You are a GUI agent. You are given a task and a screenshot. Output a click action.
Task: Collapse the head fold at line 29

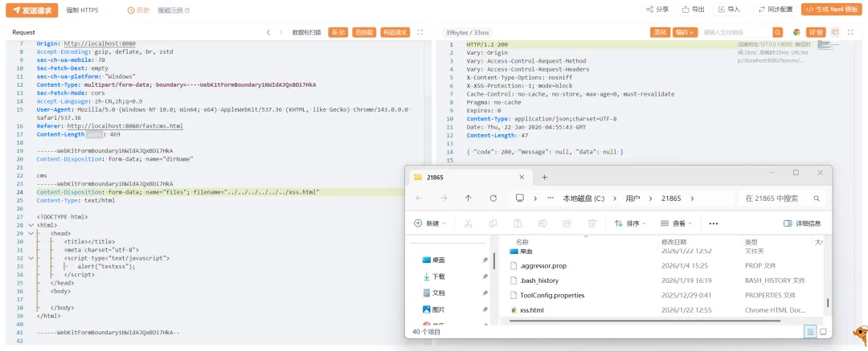pyautogui.click(x=31, y=234)
